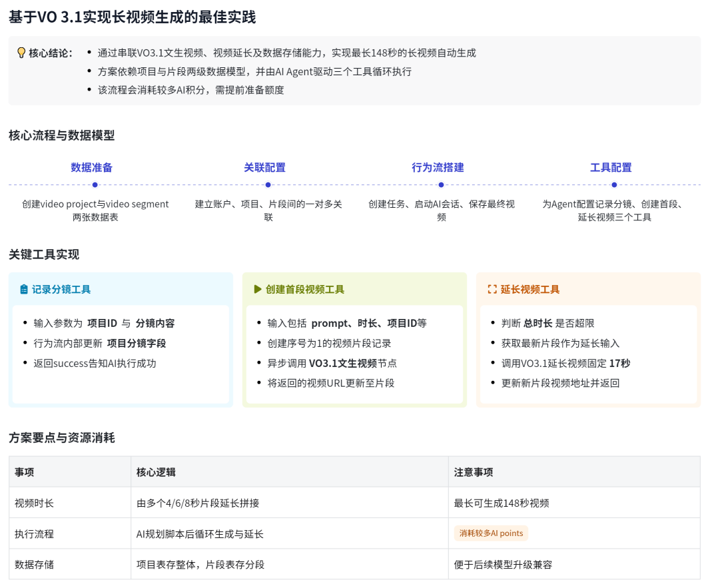Click the 工具配置 step heading
714x588 pixels.
pos(611,168)
